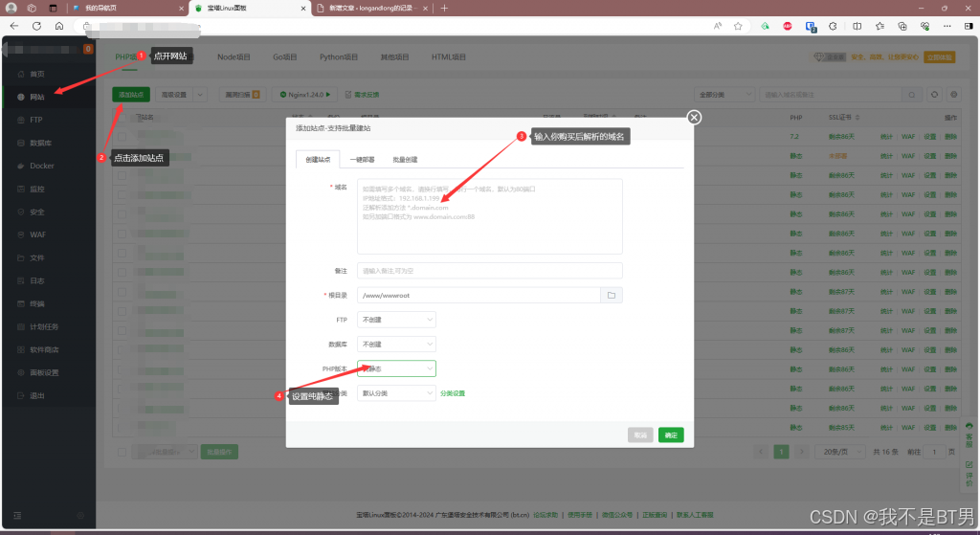The image size is (980, 535).
Task: Switch to the 批量创建 tab in dialog
Action: (x=405, y=160)
